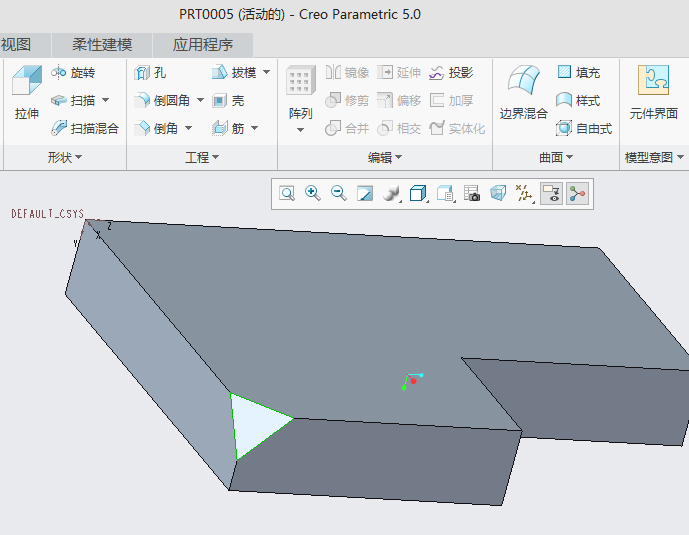Viewport: 689px width, 535px height.
Task: Open the saved orientations icon
Action: tap(445, 193)
